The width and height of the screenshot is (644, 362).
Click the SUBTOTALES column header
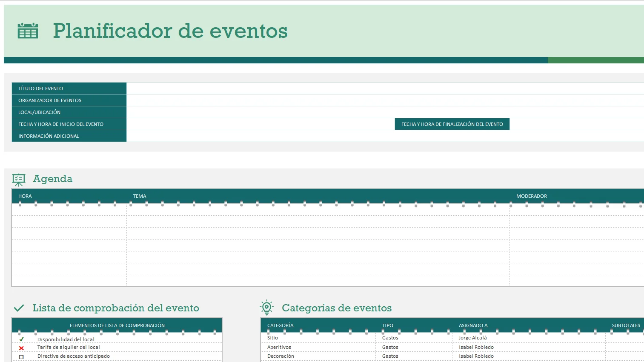pyautogui.click(x=626, y=325)
